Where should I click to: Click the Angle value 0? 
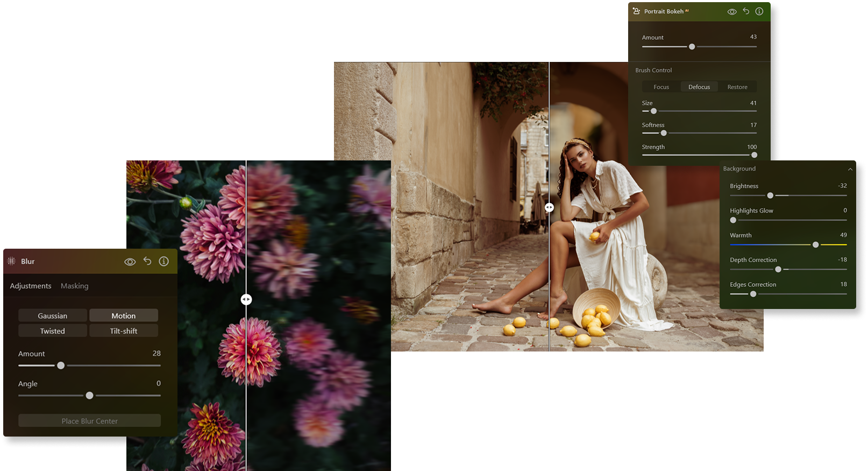tap(159, 383)
